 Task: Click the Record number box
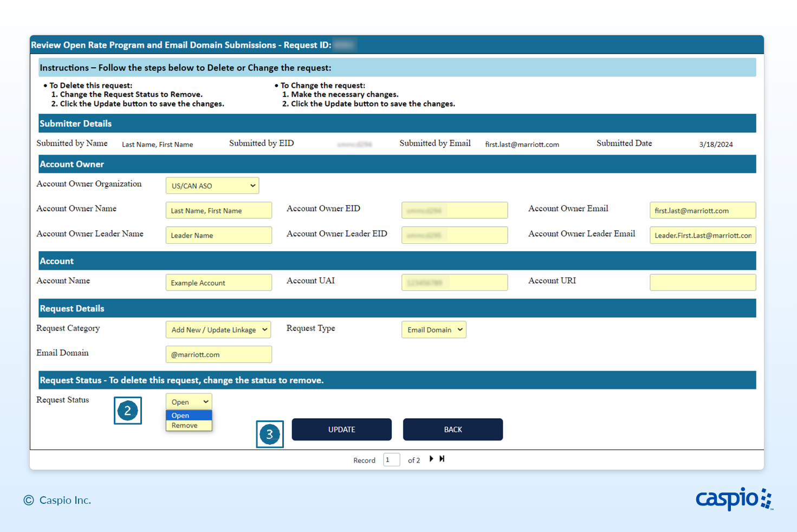pyautogui.click(x=391, y=460)
